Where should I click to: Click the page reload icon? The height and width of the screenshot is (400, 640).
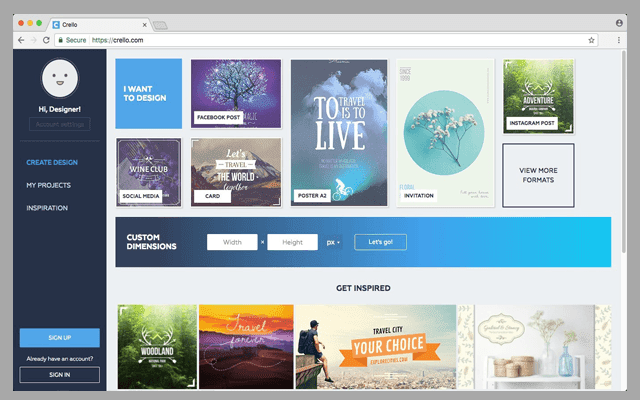pyautogui.click(x=46, y=40)
